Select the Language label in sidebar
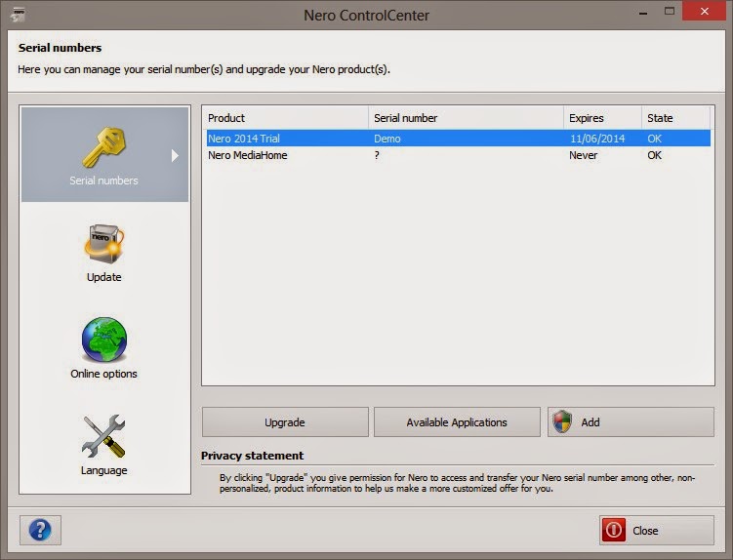This screenshot has height=560, width=733. click(x=103, y=470)
